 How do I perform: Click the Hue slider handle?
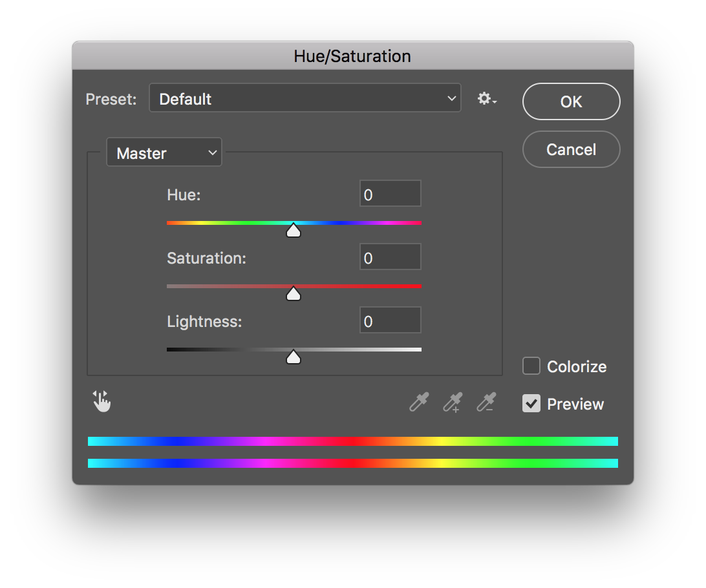294,230
